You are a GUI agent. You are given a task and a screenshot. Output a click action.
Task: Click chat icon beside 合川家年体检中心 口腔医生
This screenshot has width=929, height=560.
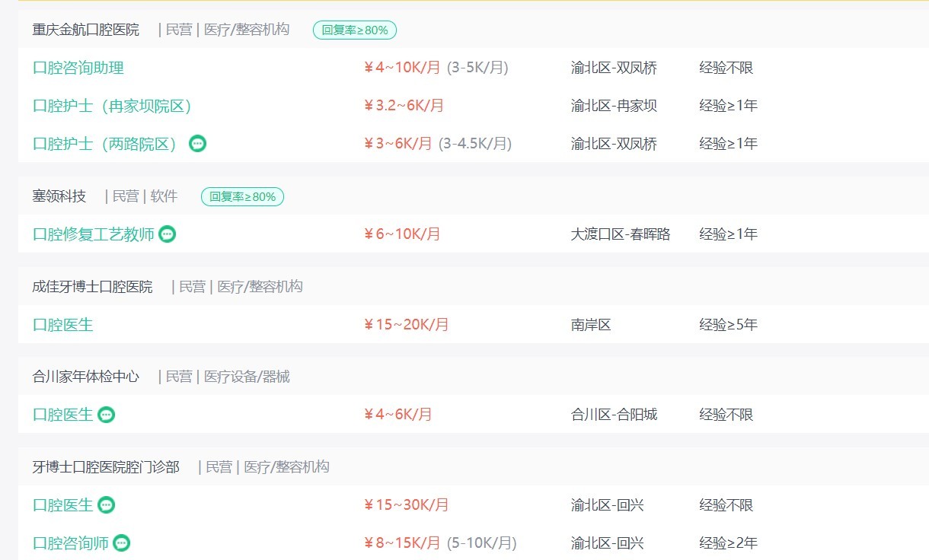pos(107,415)
